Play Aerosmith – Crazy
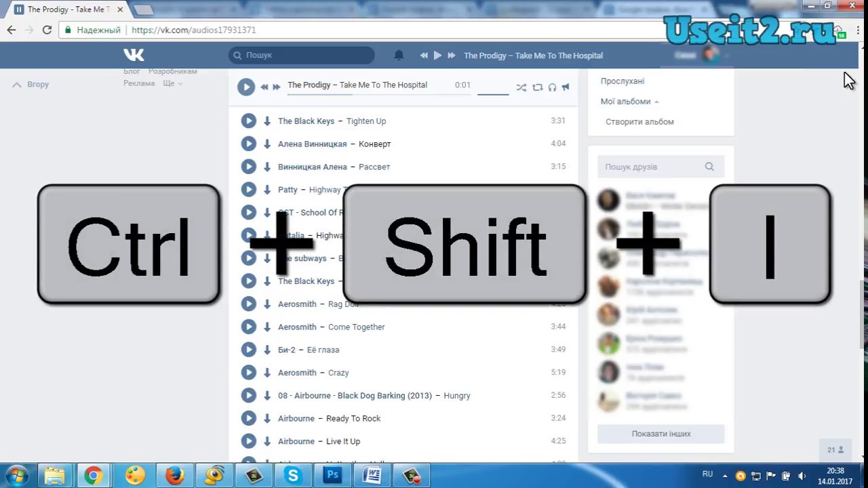The image size is (868, 488). 248,373
